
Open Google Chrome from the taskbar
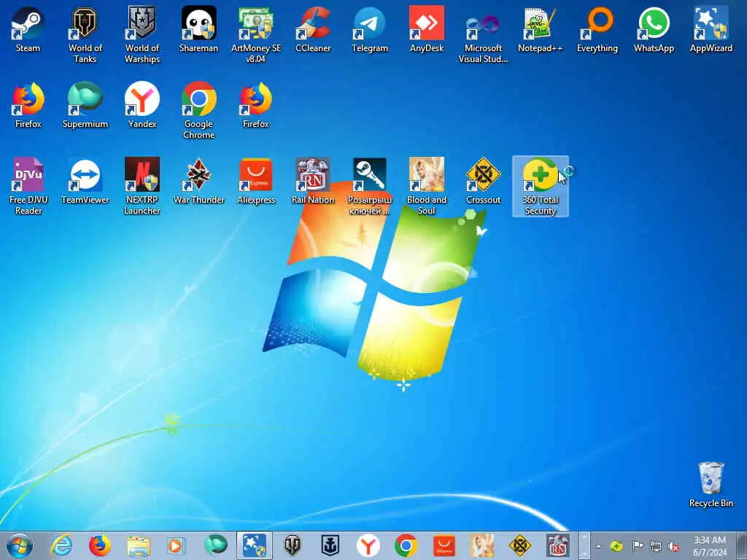[406, 545]
